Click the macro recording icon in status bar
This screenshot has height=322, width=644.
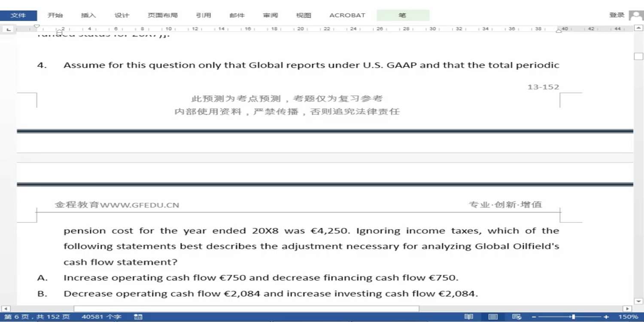[x=138, y=317]
